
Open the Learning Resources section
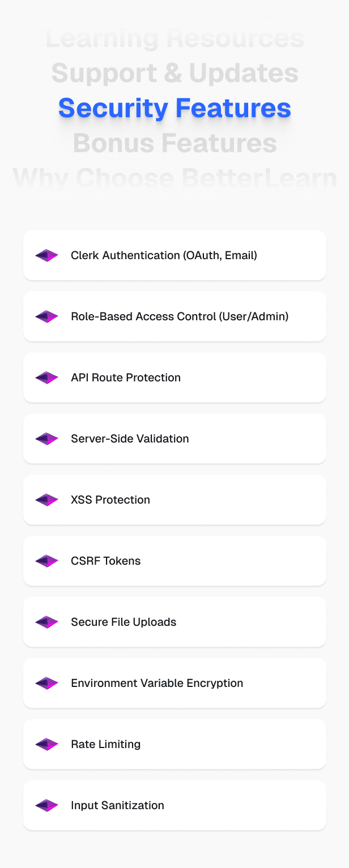pos(174,38)
